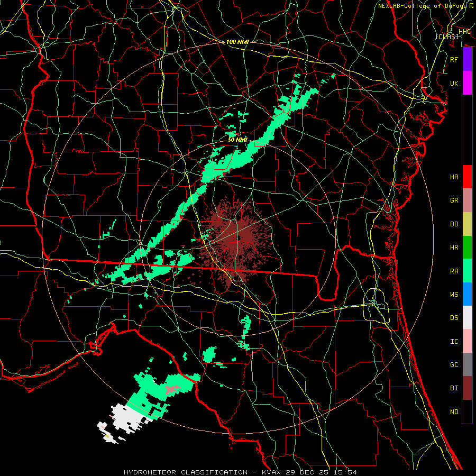
Task: Click the 100 NMI range ring label
Action: 237,42
